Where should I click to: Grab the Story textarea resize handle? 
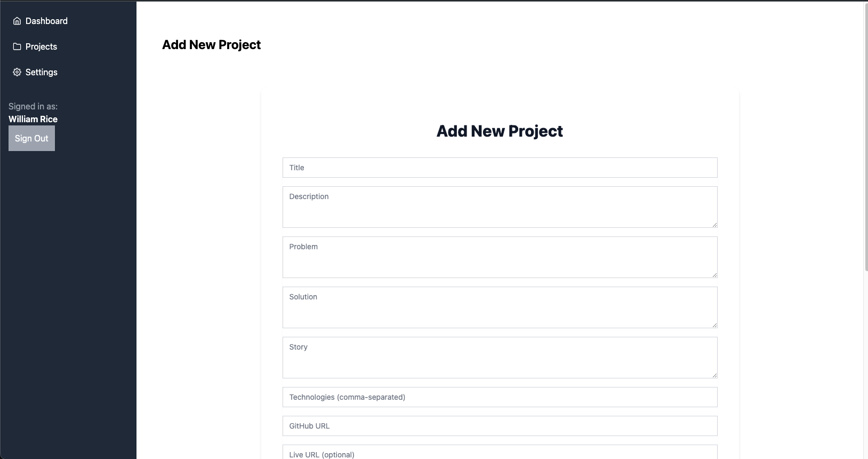click(714, 375)
